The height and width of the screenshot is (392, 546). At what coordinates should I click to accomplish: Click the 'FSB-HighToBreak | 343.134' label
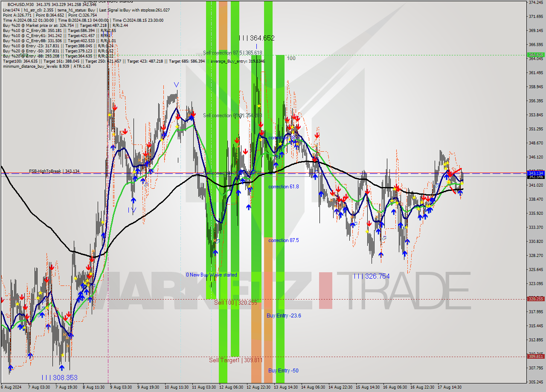tap(54, 171)
